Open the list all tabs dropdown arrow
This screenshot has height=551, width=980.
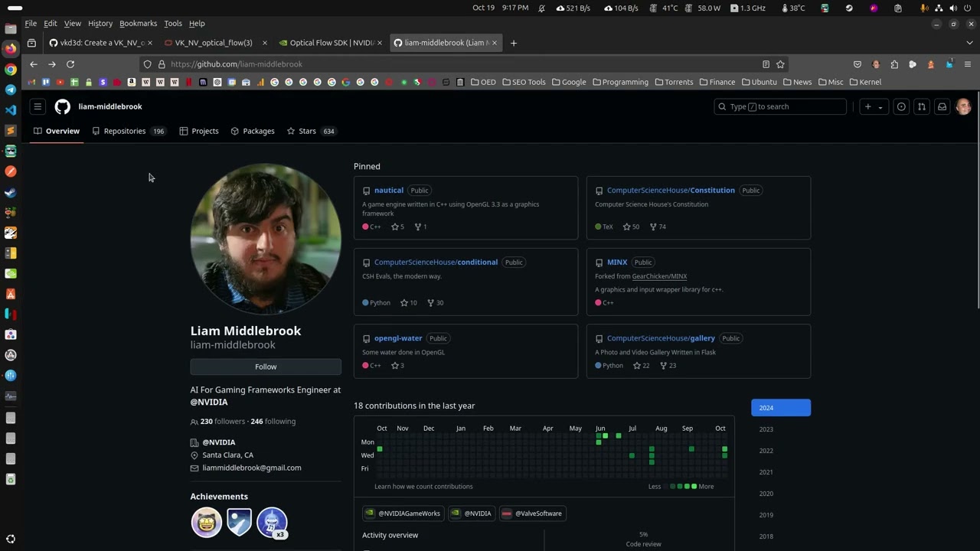tap(970, 43)
